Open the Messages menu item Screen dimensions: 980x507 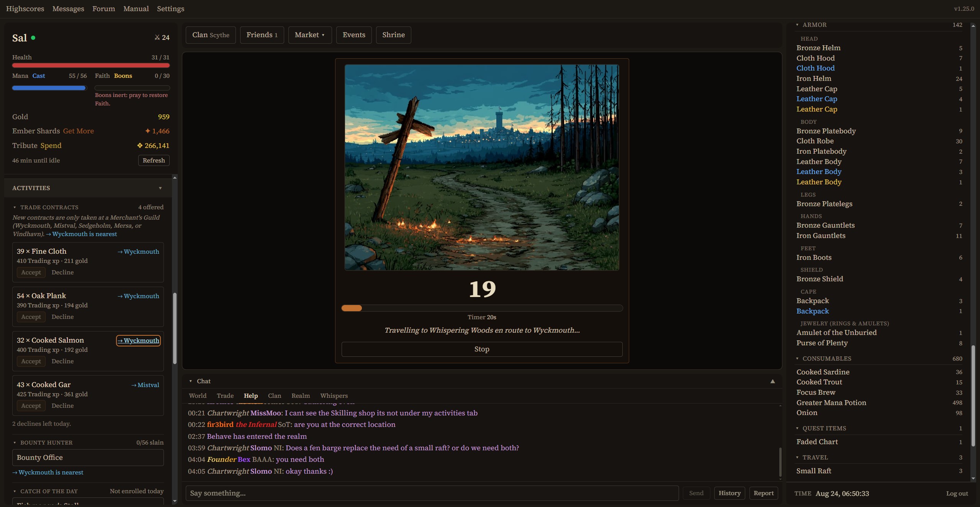pos(68,8)
